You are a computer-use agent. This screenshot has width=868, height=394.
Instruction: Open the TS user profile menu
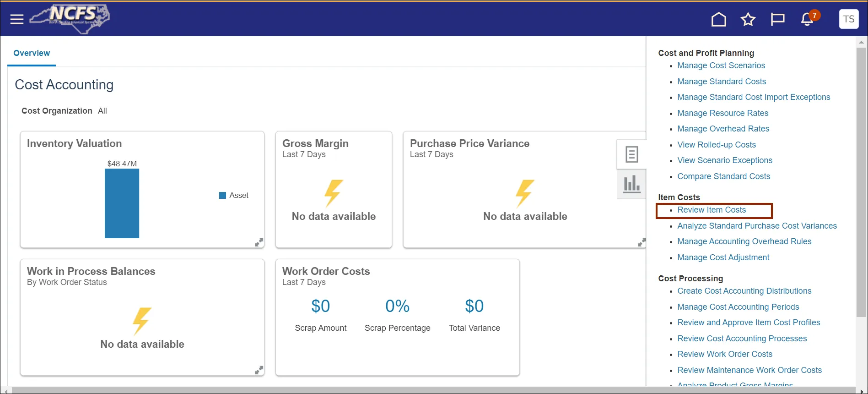click(x=848, y=19)
